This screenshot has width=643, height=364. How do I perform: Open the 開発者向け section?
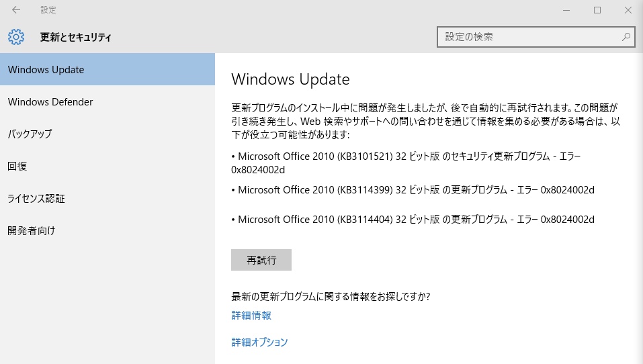coord(108,230)
